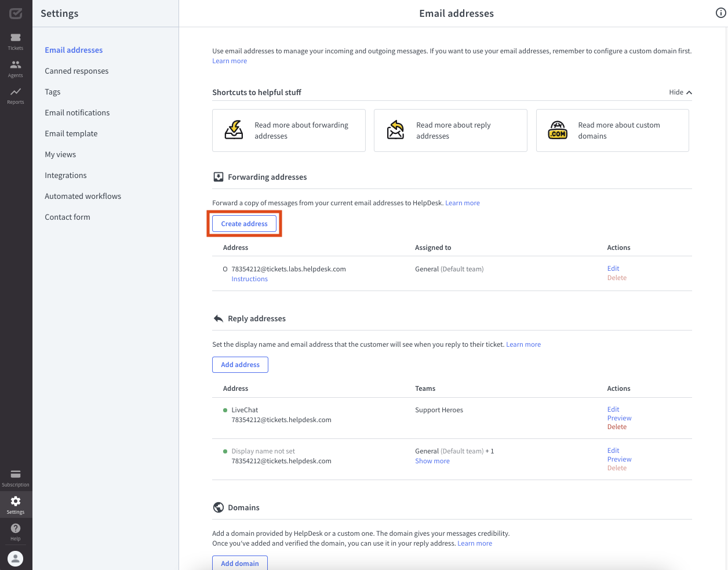The height and width of the screenshot is (570, 728).
Task: Click the forwarding addresses shortcut card icon
Action: point(233,130)
